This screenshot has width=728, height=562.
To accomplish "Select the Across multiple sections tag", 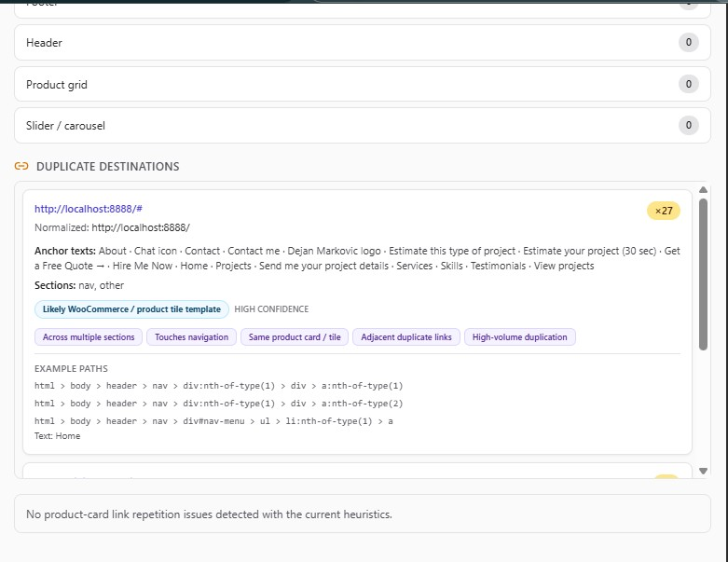I will (x=89, y=337).
